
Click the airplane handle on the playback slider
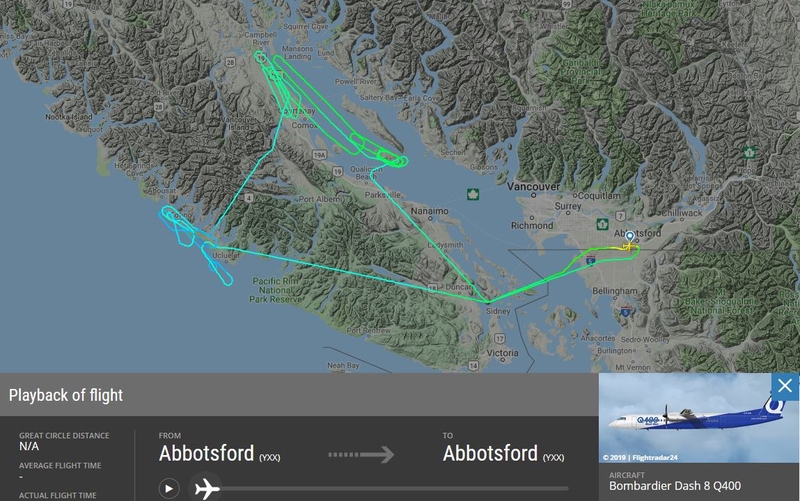coord(207,488)
